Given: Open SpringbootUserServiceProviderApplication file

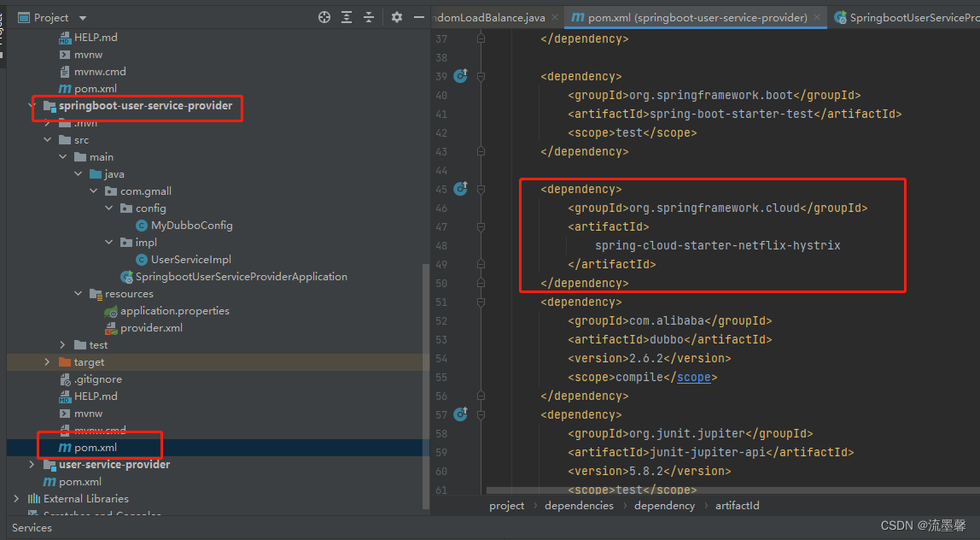Looking at the screenshot, I should [x=242, y=277].
